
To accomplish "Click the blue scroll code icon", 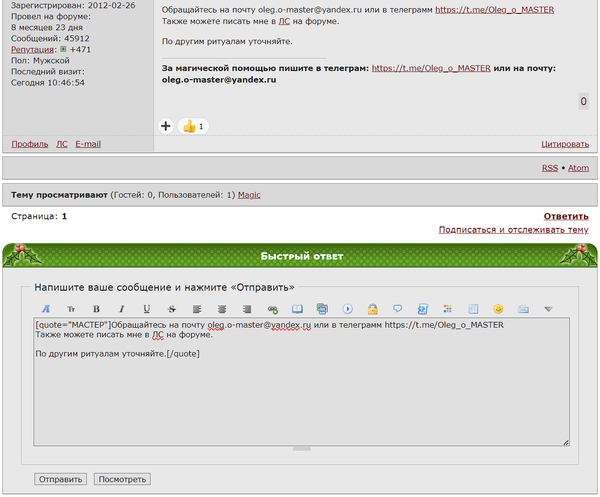I will click(x=423, y=309).
